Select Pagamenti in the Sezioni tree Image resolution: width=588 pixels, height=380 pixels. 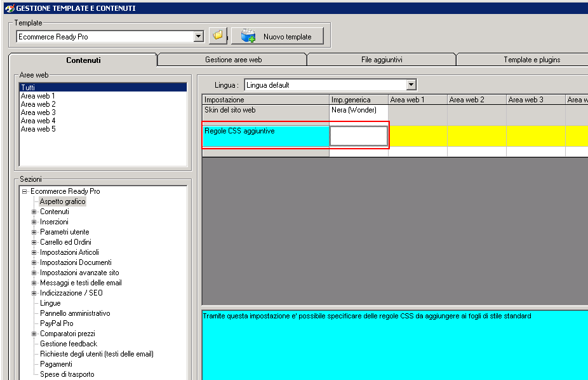tap(56, 364)
